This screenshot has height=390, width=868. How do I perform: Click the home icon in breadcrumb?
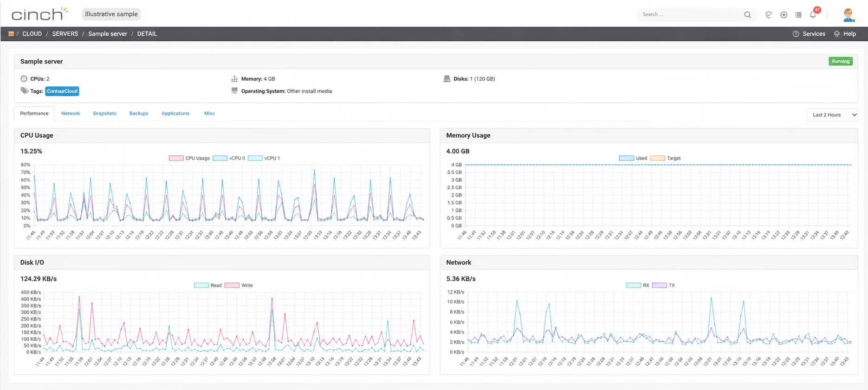(x=11, y=34)
